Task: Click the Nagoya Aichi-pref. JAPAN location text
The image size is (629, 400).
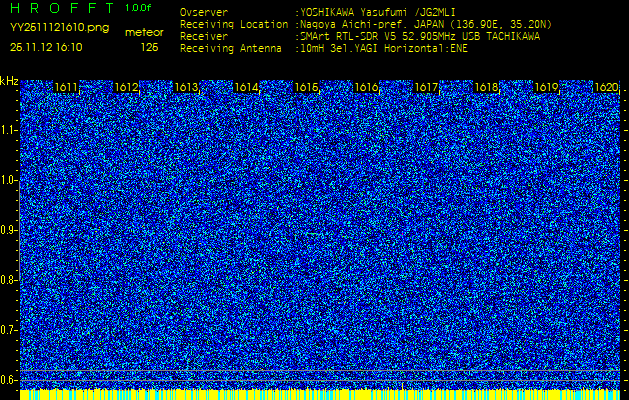Action: click(424, 24)
